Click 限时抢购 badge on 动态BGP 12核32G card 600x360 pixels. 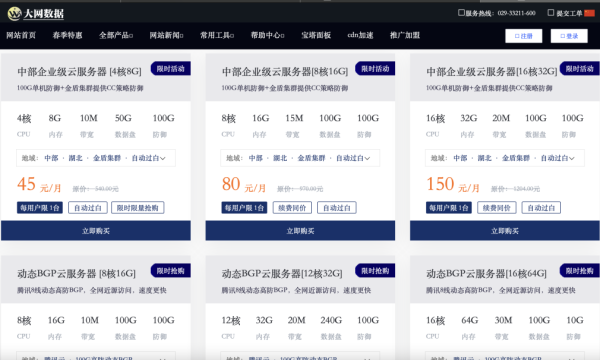click(x=375, y=271)
